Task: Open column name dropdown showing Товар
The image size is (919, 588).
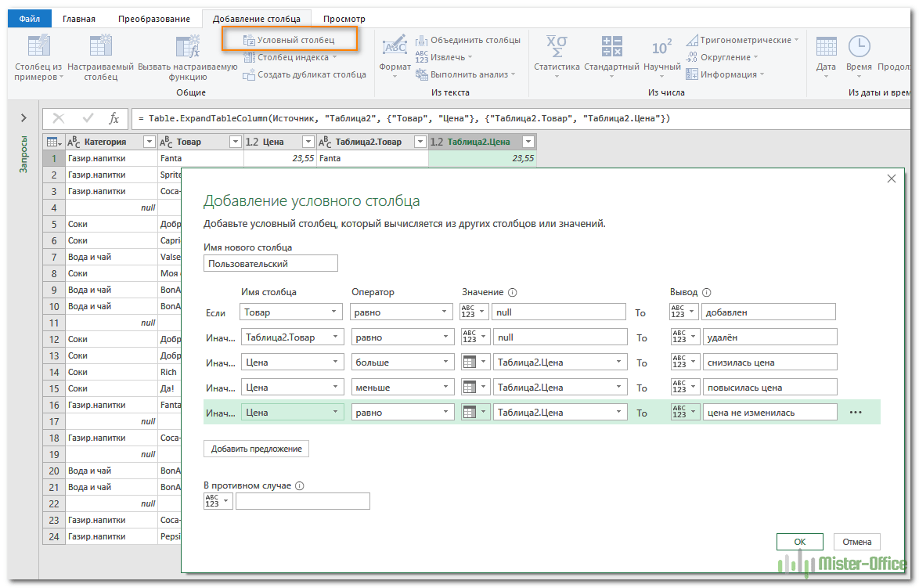Action: (x=292, y=312)
